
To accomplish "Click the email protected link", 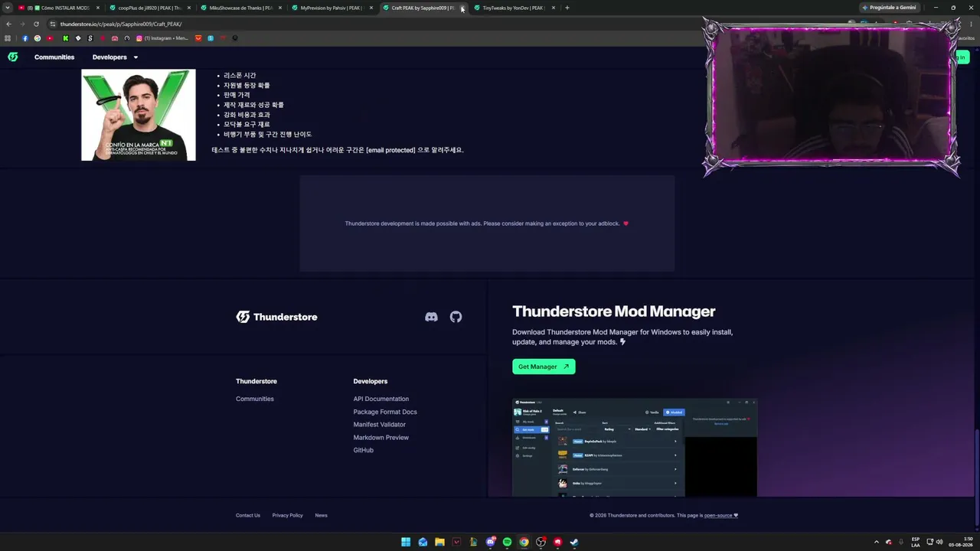I will click(x=390, y=150).
